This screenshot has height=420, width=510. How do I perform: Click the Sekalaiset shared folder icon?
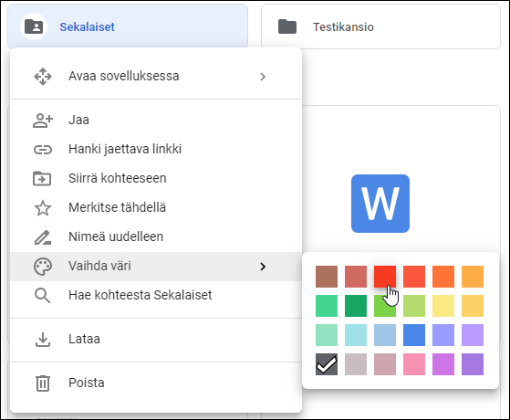coord(34,26)
